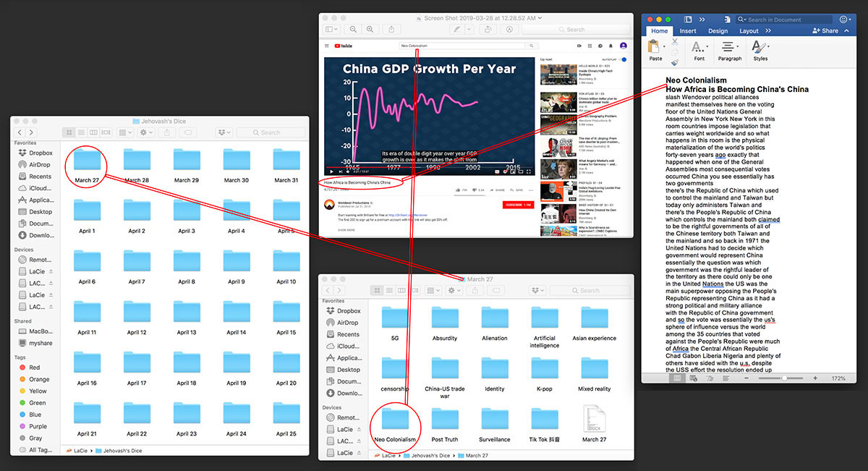Viewport: 868px width, 471px height.
Task: Toggle the YouTube Autoplay switch
Action: (x=622, y=59)
